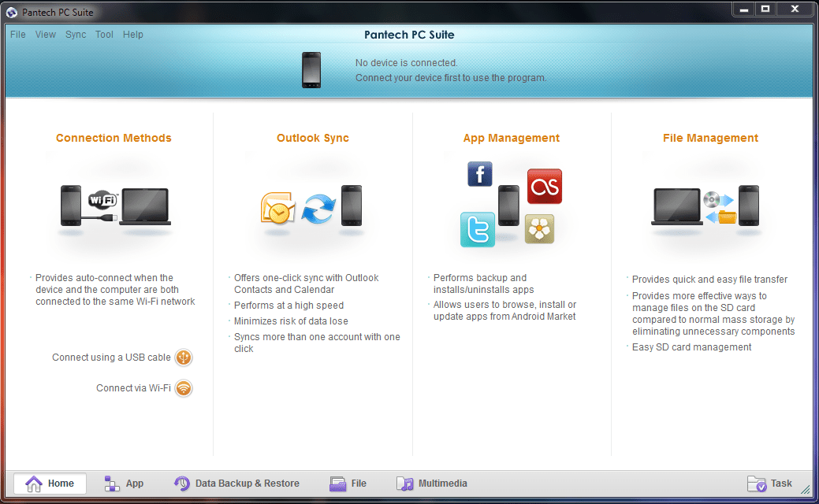This screenshot has width=819, height=504.
Task: Minimize the Pantech PC Suite window
Action: [x=744, y=9]
